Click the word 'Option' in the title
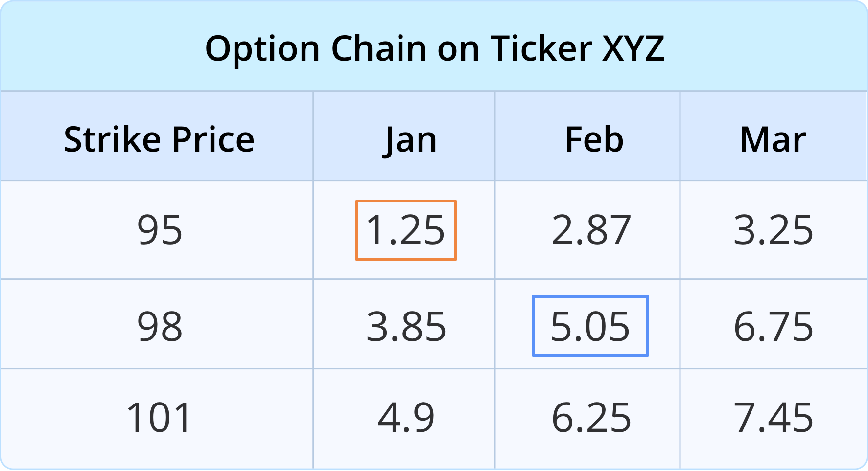Image resolution: width=868 pixels, height=471 pixels. (x=262, y=48)
